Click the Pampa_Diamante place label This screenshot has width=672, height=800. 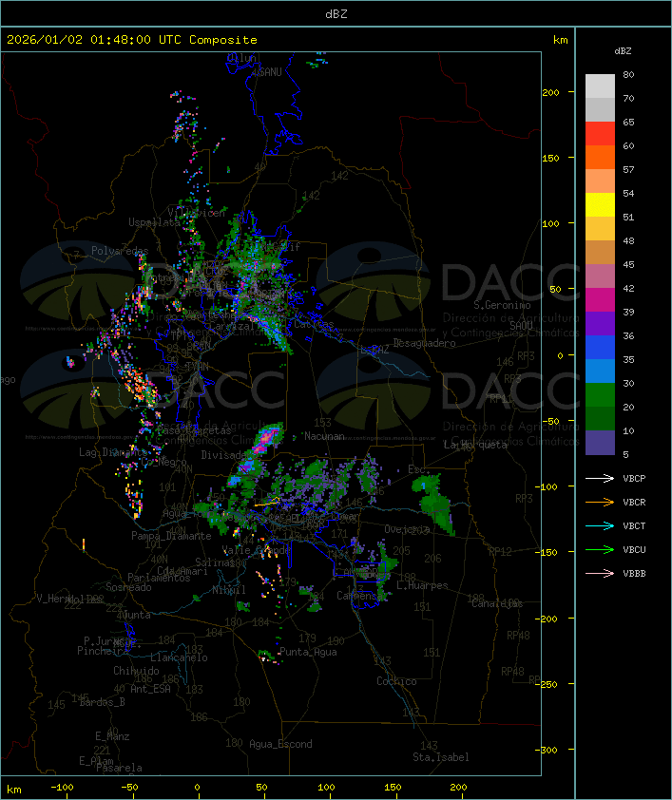point(171,536)
